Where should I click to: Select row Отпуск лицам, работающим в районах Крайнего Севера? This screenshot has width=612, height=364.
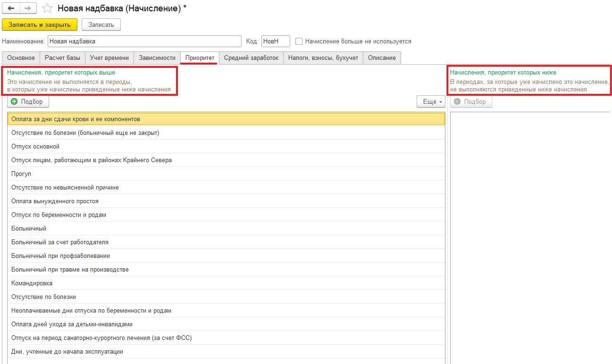click(226, 160)
